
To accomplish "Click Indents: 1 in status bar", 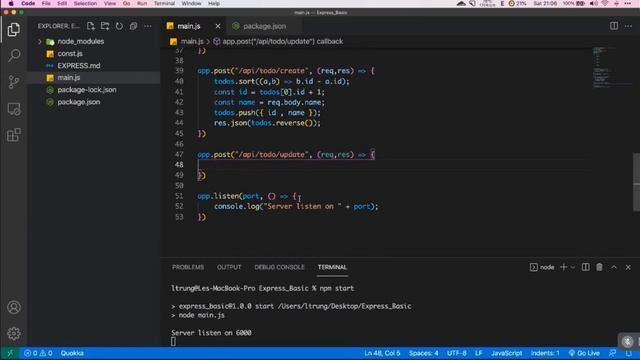I will [545, 353].
